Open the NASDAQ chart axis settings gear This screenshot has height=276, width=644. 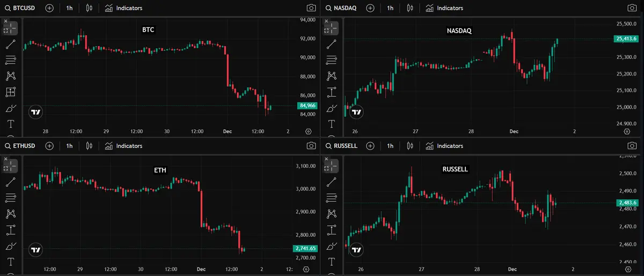[x=627, y=131]
